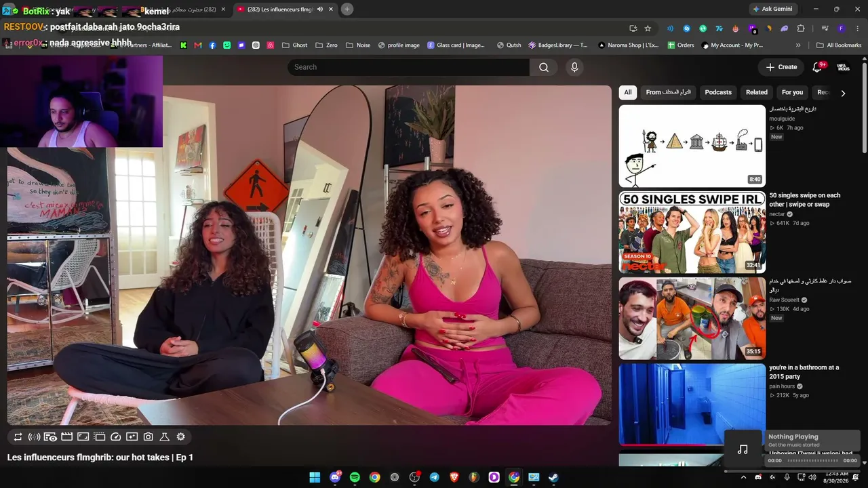Image resolution: width=868 pixels, height=488 pixels.
Task: Open the Glass card bookmark
Action: pos(456,45)
